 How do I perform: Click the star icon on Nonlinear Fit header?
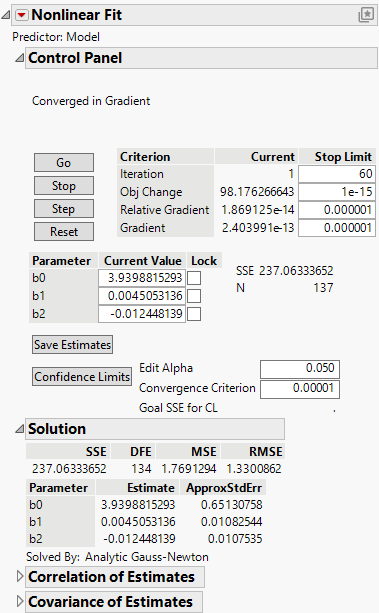366,15
